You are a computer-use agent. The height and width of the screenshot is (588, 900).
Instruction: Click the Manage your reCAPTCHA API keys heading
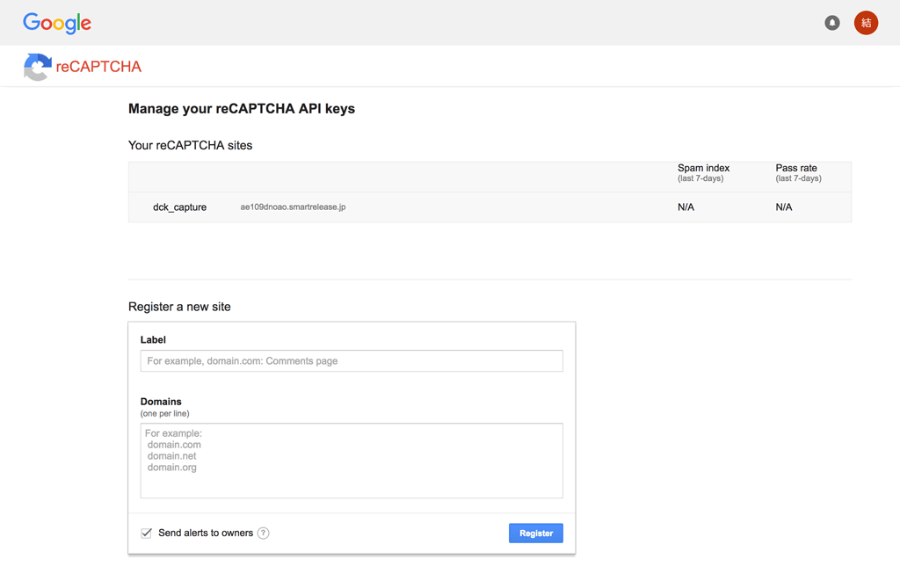242,108
